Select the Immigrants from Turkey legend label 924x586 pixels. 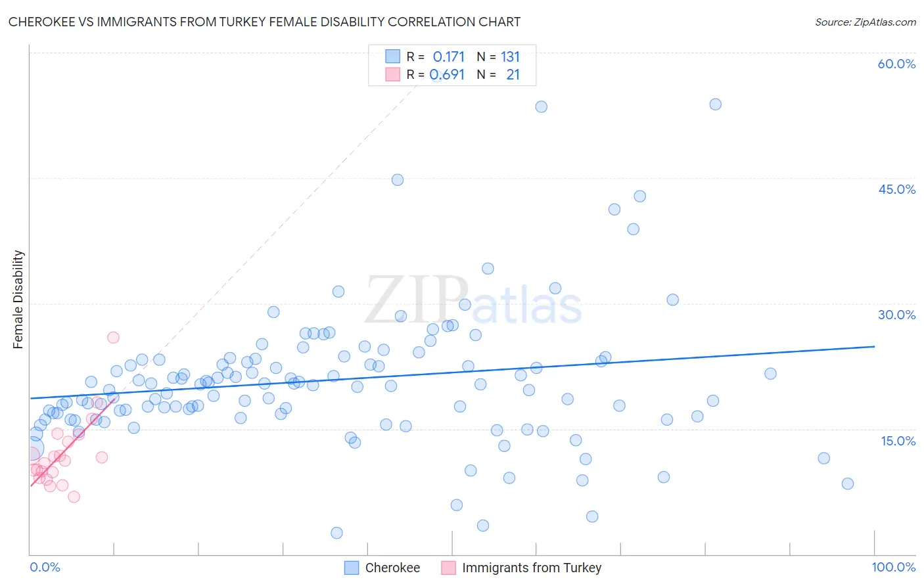pyautogui.click(x=532, y=568)
